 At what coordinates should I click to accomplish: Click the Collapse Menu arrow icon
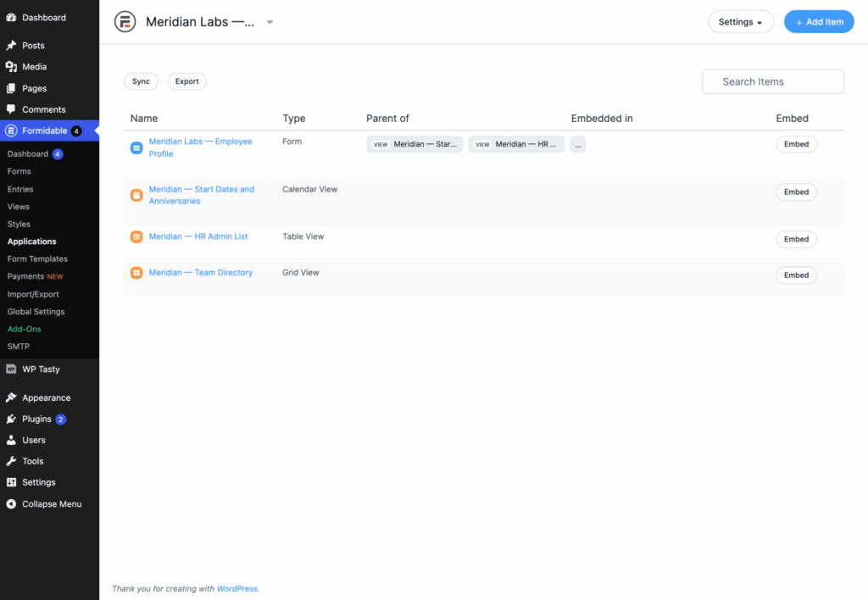tap(11, 503)
